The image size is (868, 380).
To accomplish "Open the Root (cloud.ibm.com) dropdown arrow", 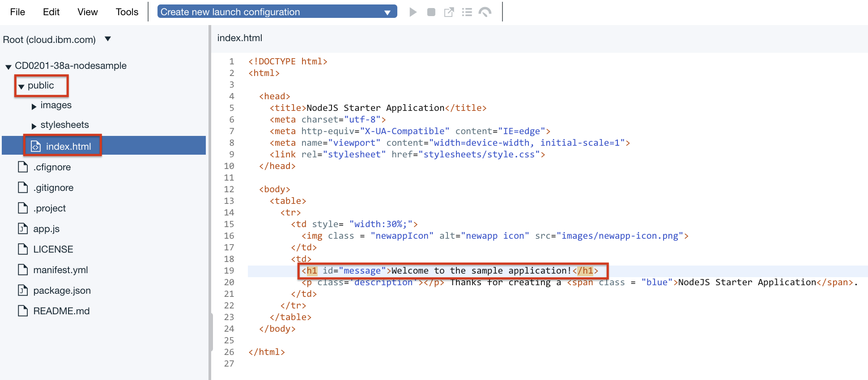I will pyautogui.click(x=108, y=39).
